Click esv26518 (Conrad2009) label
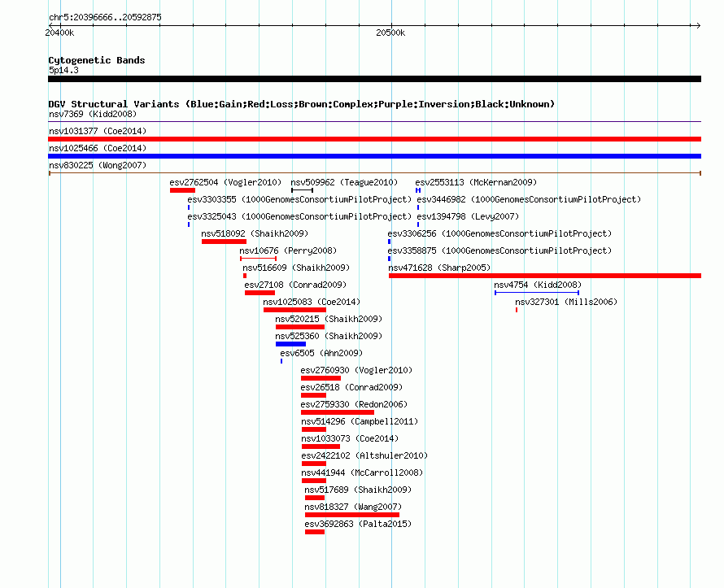The width and height of the screenshot is (724, 588). click(x=351, y=387)
